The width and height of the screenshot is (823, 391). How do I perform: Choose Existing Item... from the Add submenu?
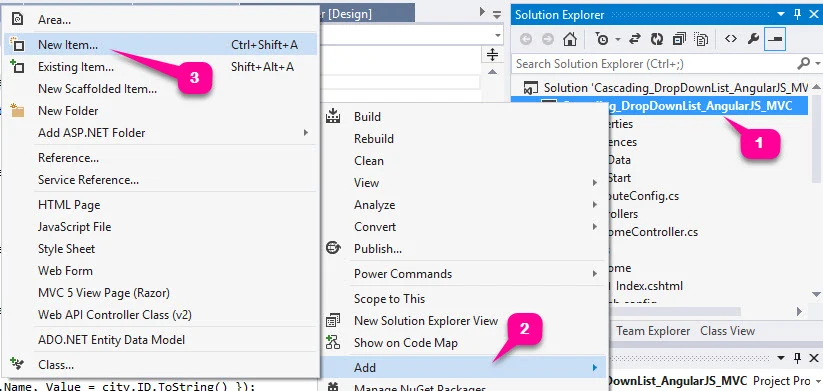160,67
